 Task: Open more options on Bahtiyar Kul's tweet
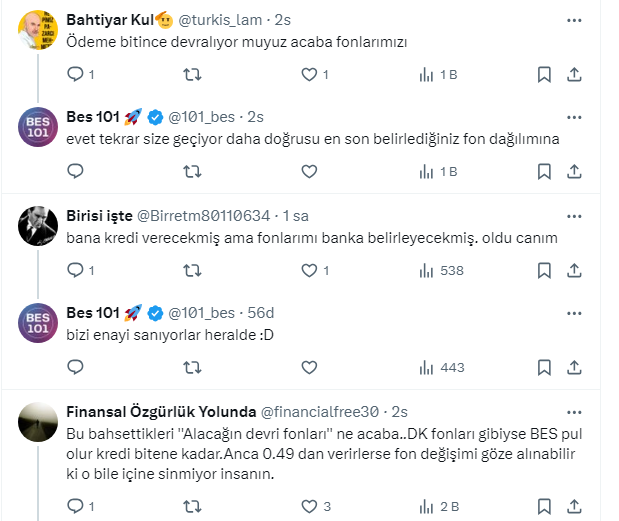[575, 19]
